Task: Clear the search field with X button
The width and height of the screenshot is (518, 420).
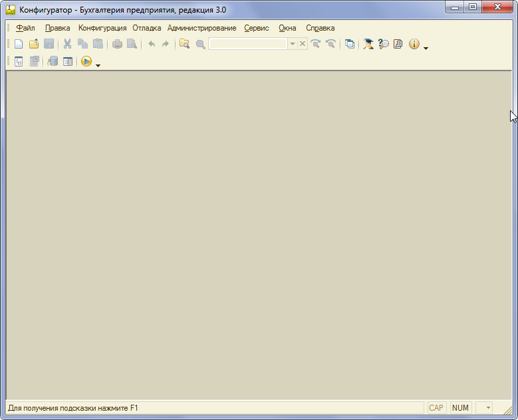Action: click(x=303, y=44)
